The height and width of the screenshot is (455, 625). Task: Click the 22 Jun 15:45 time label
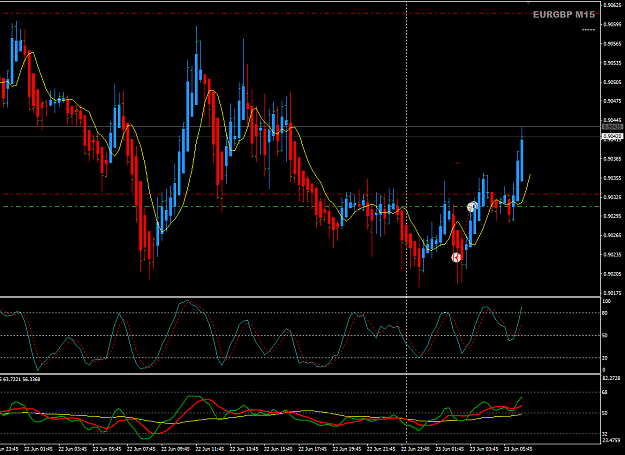click(x=279, y=449)
